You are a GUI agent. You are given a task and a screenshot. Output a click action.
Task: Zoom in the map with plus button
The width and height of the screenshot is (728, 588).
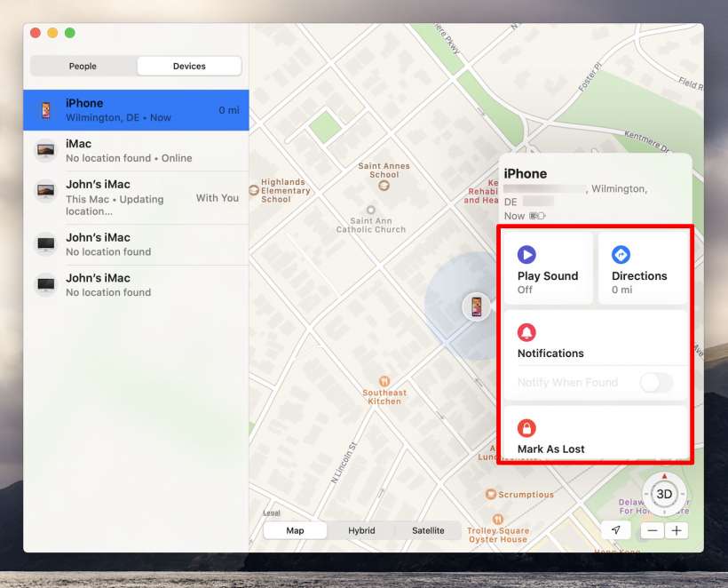point(677,530)
